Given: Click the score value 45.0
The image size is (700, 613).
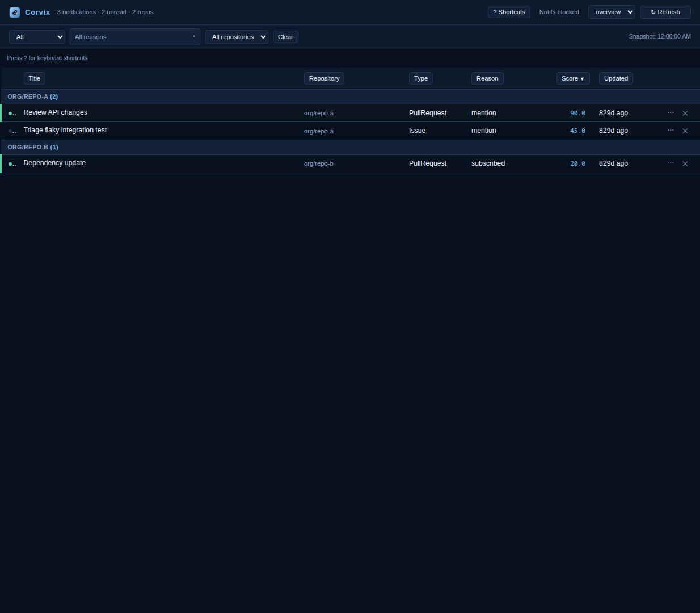Looking at the screenshot, I should pyautogui.click(x=577, y=131).
